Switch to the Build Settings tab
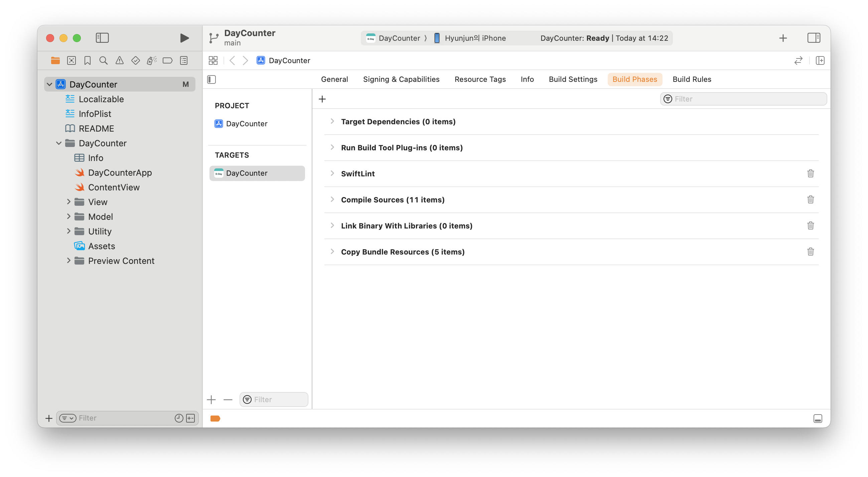The width and height of the screenshot is (868, 477). click(573, 79)
